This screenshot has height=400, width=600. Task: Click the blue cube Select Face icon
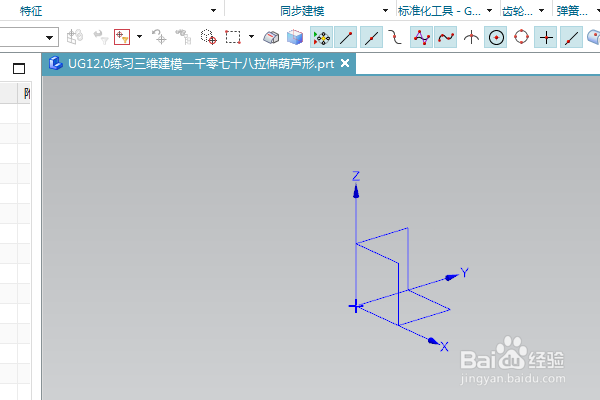(295, 37)
